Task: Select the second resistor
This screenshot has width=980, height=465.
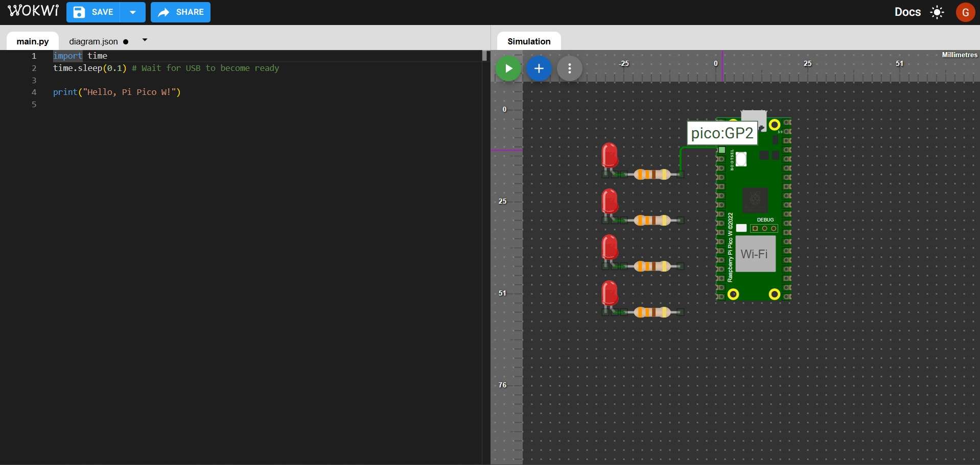Action: tap(652, 221)
